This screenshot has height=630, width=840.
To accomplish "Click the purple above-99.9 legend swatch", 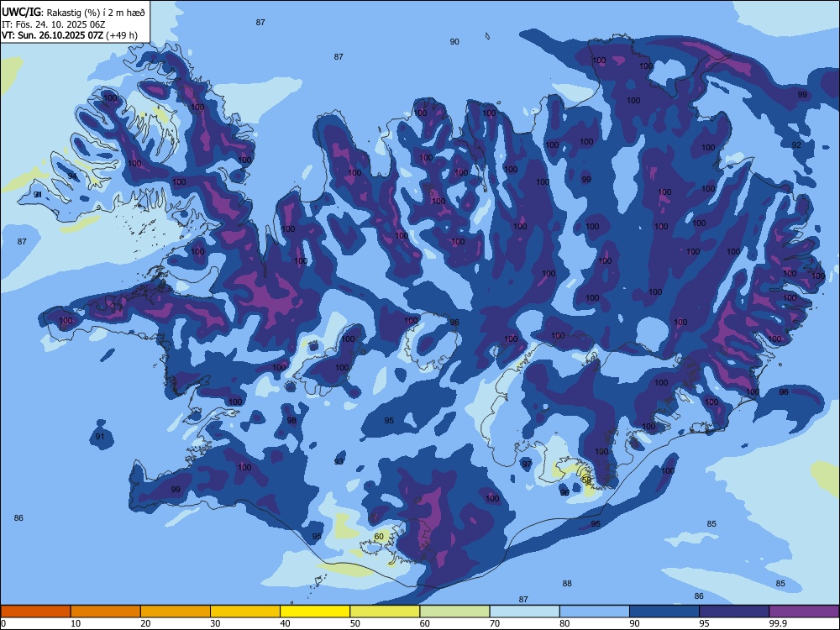I will [x=804, y=612].
